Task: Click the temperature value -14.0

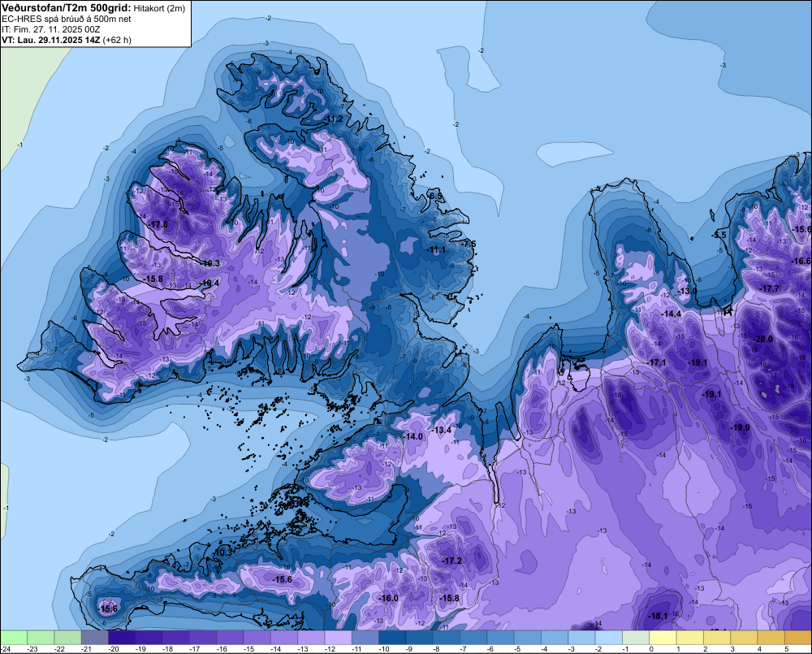Action: [x=412, y=436]
